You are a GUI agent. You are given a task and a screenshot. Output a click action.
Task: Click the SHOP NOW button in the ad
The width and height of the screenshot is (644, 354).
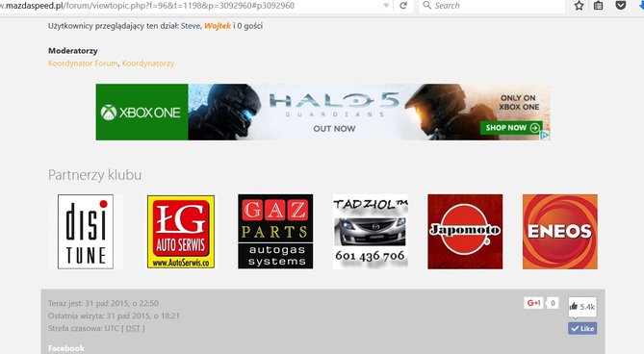[x=511, y=128]
